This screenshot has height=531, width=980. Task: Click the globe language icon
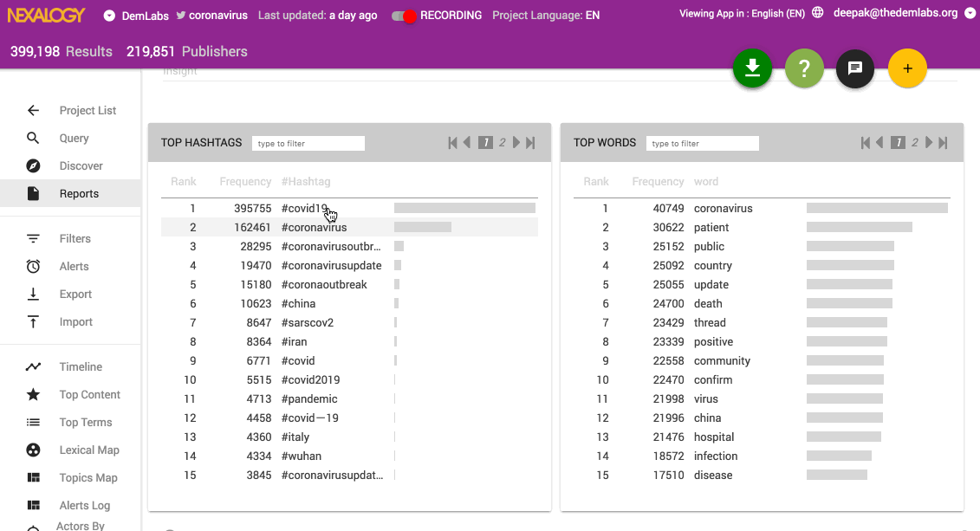pyautogui.click(x=817, y=12)
